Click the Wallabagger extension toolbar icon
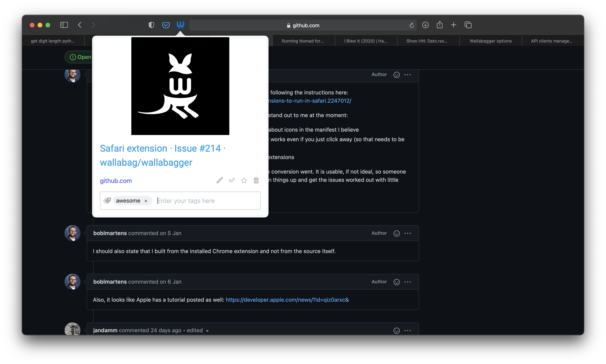The height and width of the screenshot is (364, 606). [180, 25]
